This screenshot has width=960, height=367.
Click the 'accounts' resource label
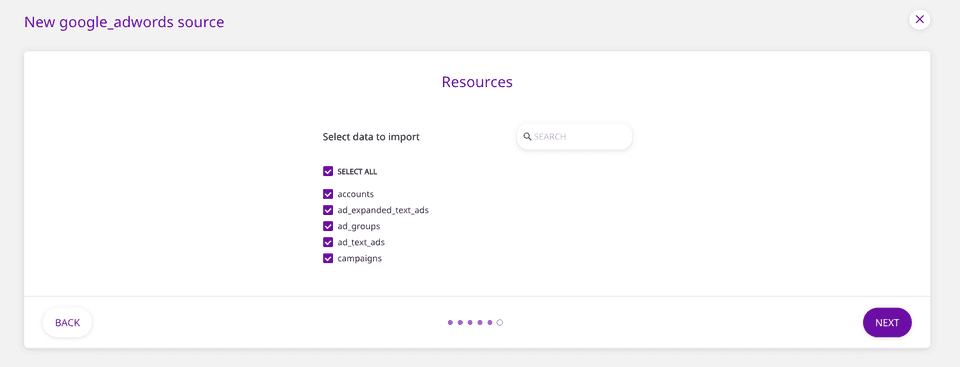click(x=356, y=194)
